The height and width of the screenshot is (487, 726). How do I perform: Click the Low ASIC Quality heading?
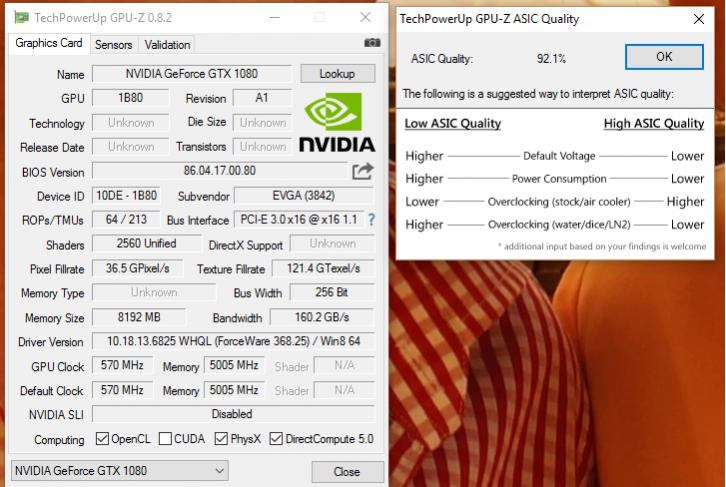(x=453, y=124)
